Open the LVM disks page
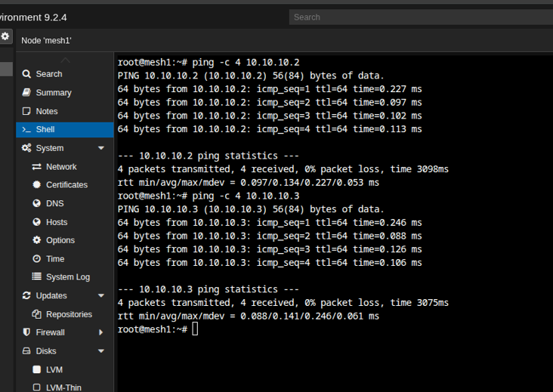This screenshot has width=553, height=392. pos(65,369)
